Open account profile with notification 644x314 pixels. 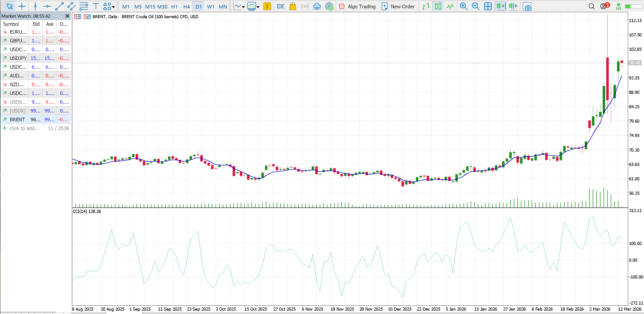604,6
